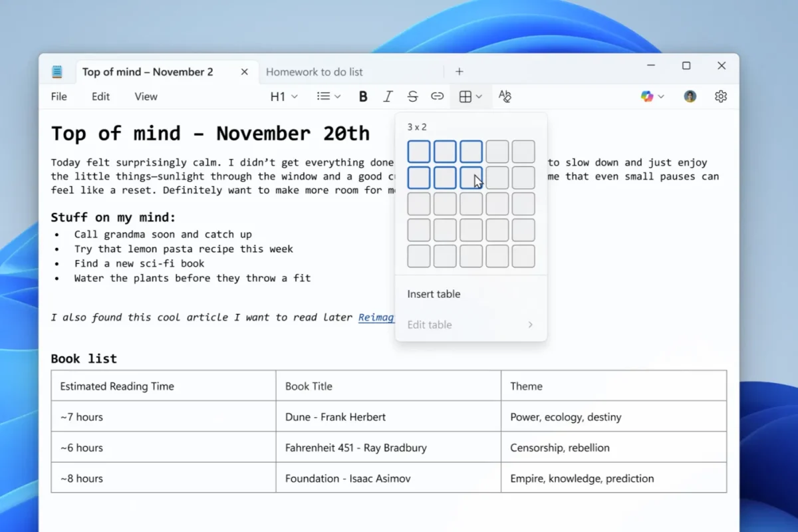Apply strikethrough formatting
Image resolution: width=798 pixels, height=532 pixels.
412,96
